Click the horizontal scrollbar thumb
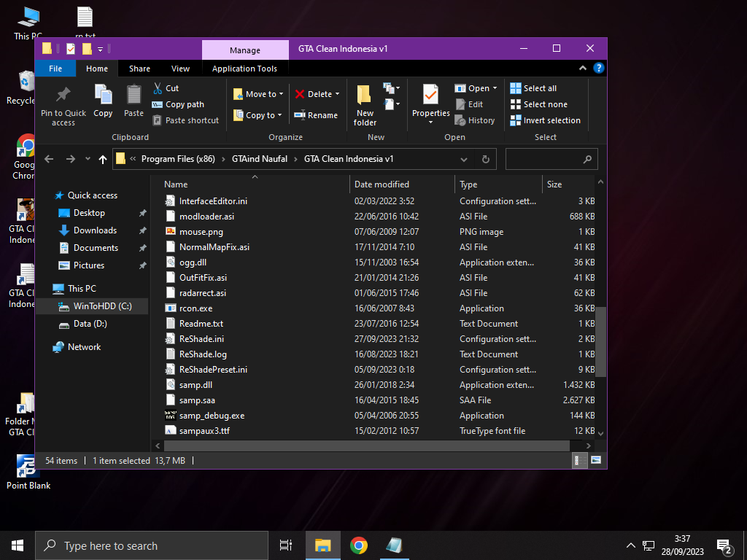This screenshot has width=747, height=560. click(x=367, y=446)
